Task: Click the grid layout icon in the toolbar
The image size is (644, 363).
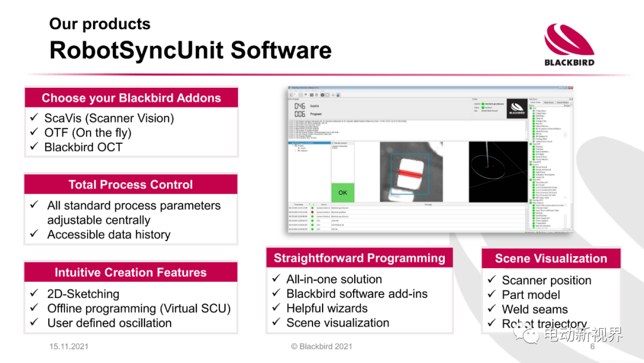Action: point(312,95)
